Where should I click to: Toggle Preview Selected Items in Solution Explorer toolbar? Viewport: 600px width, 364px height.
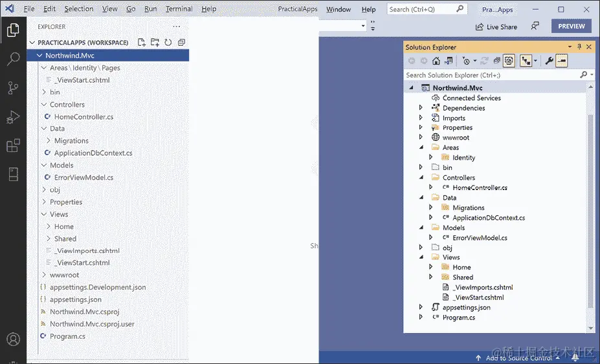(x=561, y=61)
